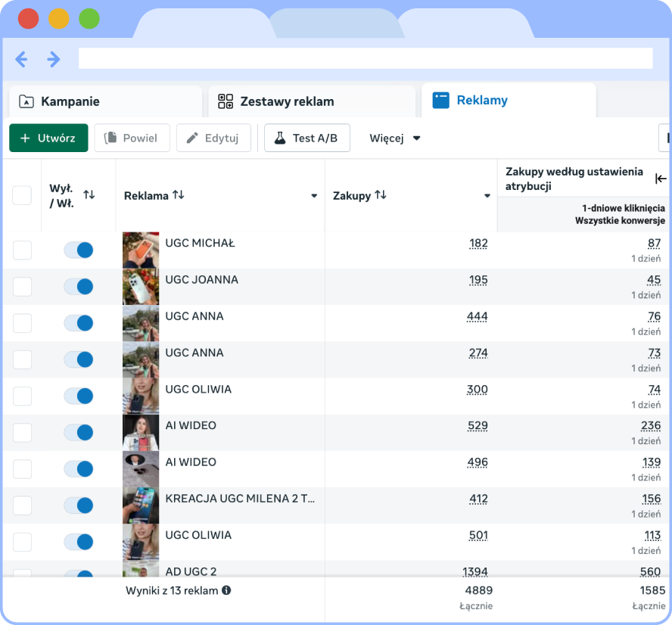The image size is (672, 625).
Task: Toggle off the UGC MICHAŁ ad switch
Action: (x=79, y=250)
